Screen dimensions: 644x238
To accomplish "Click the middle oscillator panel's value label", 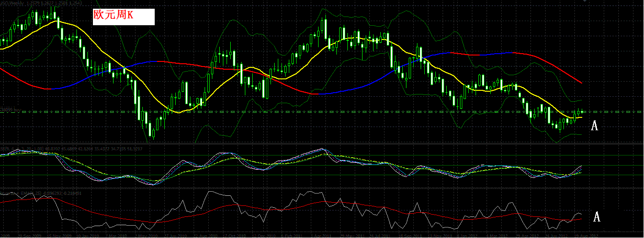I will click(71, 149).
